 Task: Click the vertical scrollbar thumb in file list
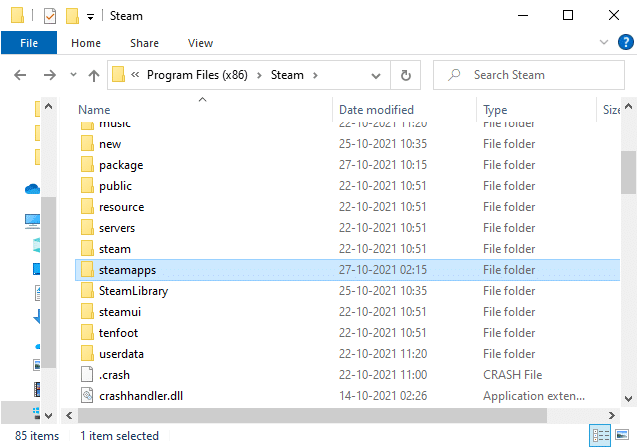click(x=629, y=173)
